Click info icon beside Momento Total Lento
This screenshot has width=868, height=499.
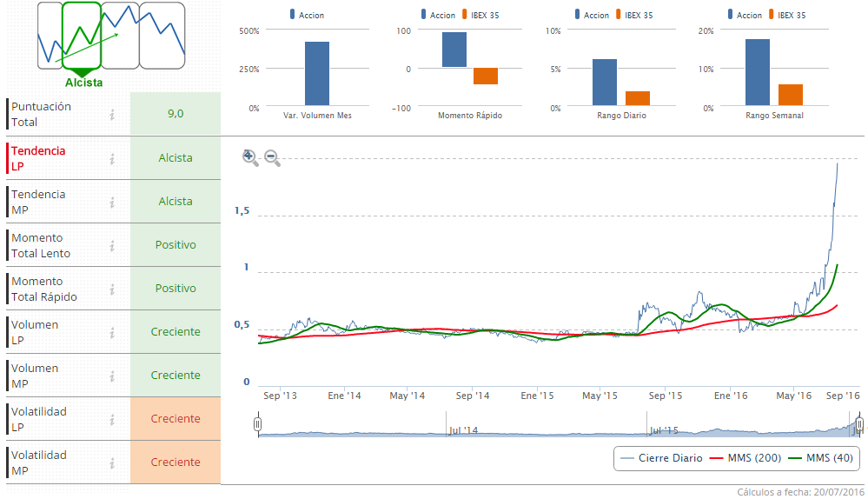pos(112,246)
